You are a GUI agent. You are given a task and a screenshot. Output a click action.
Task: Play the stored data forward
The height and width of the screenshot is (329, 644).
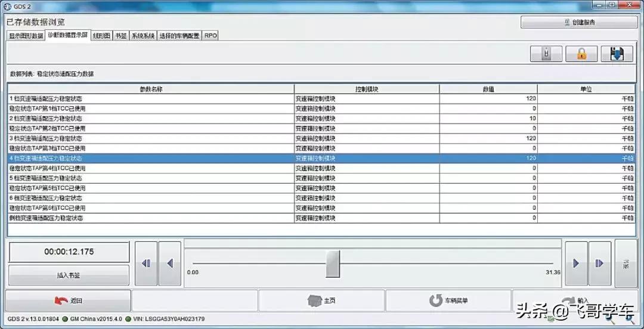tap(576, 263)
